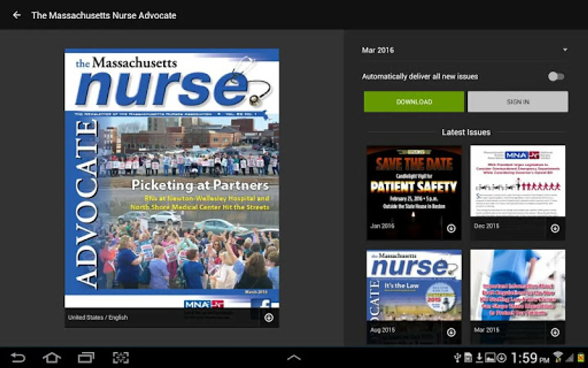Tap the cellular signal icon

point(570,358)
